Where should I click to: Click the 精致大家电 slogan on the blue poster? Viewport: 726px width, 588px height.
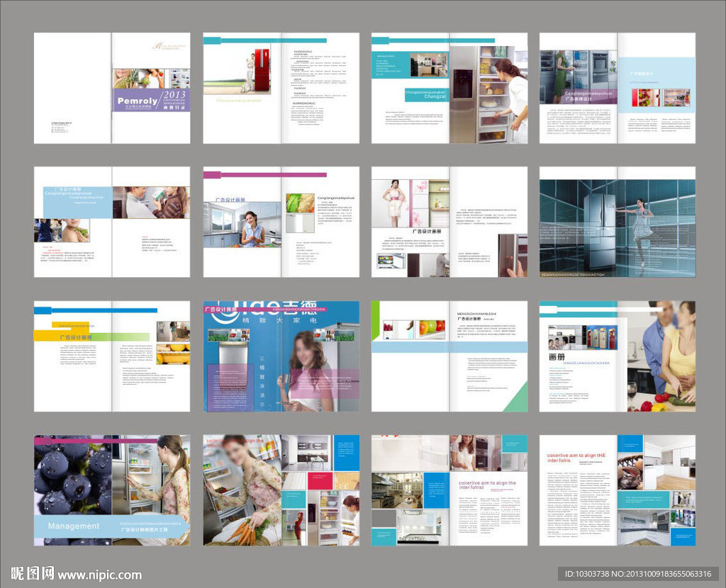tap(279, 320)
